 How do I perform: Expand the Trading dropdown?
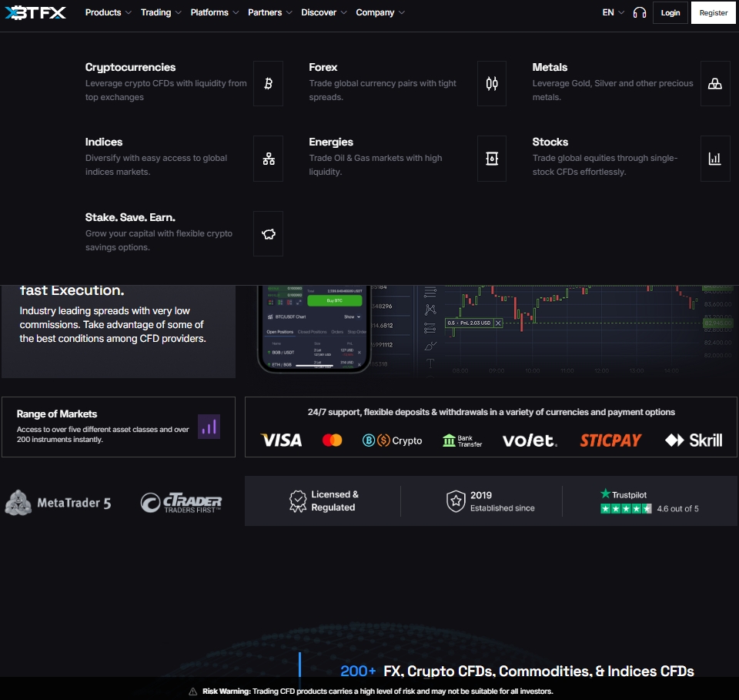(x=161, y=13)
